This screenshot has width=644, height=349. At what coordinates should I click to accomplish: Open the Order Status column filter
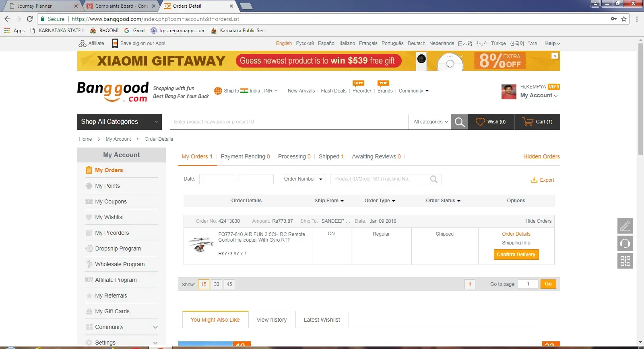tap(443, 201)
